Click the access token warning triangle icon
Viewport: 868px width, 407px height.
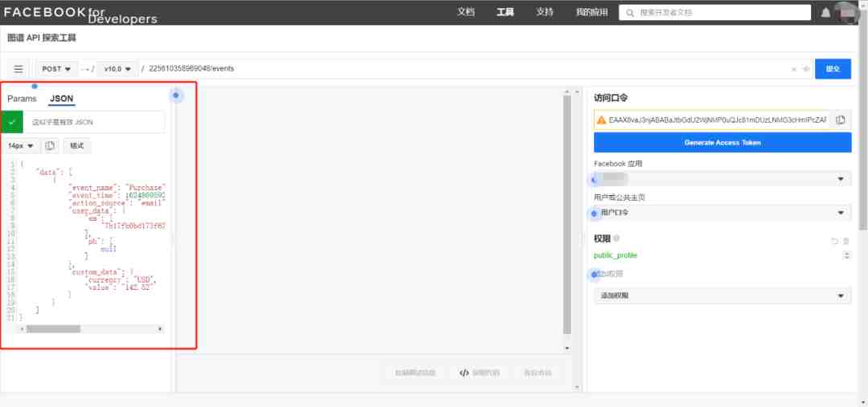(x=601, y=120)
